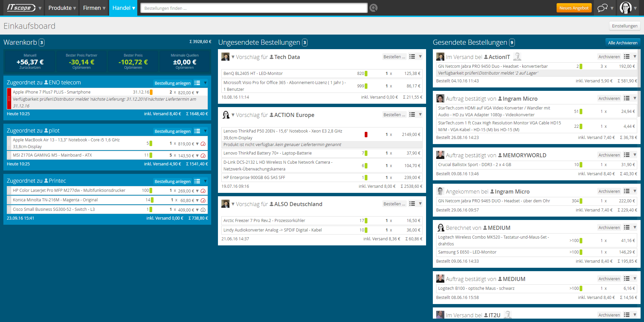This screenshot has height=322, width=644.
Task: Open the Samsung S E650 LED-Monitor product
Action: [x=467, y=252]
